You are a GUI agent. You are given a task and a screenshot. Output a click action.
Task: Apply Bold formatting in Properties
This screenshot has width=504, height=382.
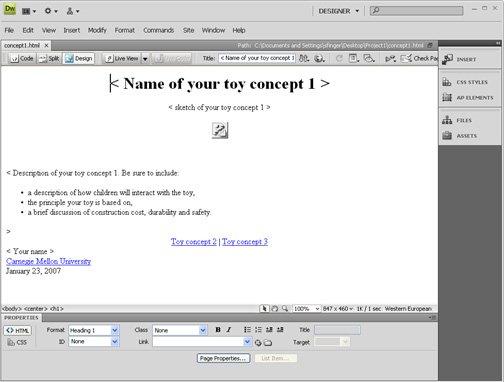click(x=218, y=330)
